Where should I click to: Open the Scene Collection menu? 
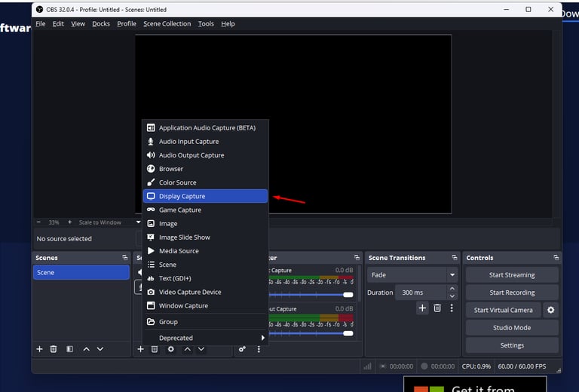[x=167, y=23]
